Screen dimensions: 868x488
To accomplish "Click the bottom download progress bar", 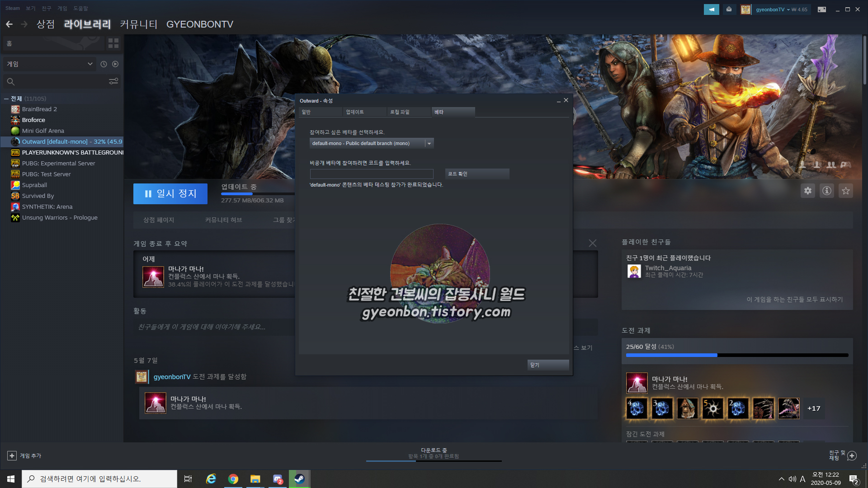I will pyautogui.click(x=434, y=460).
